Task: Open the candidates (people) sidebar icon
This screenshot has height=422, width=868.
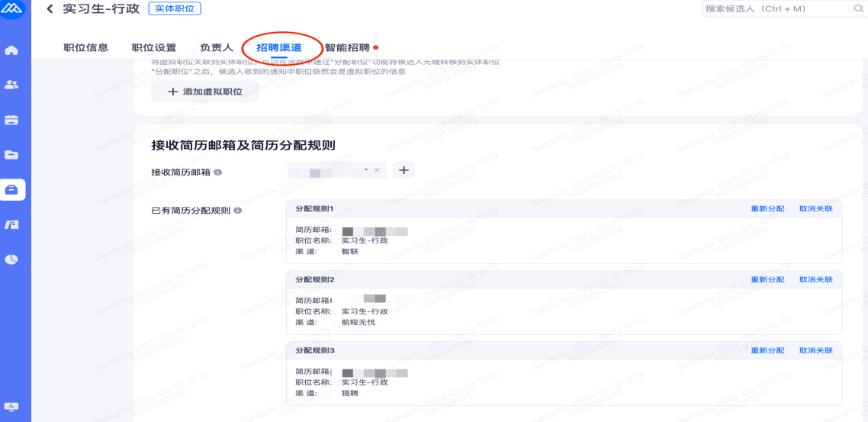Action: [11, 85]
